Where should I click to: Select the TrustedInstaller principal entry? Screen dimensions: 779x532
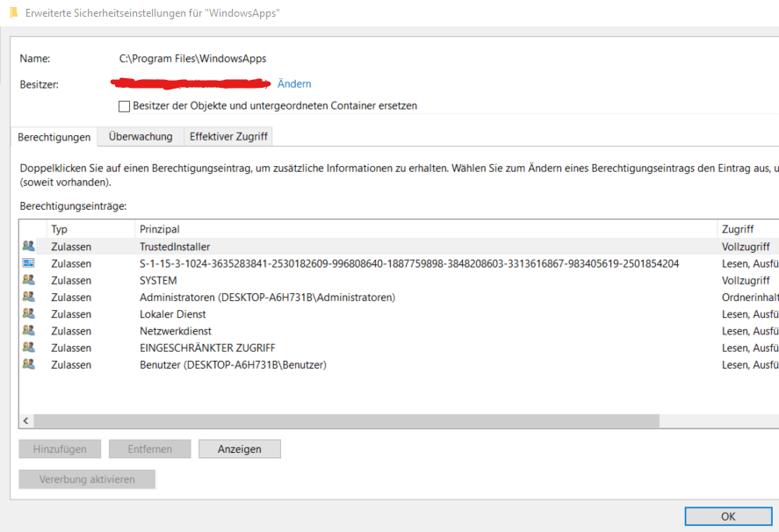pyautogui.click(x=175, y=247)
